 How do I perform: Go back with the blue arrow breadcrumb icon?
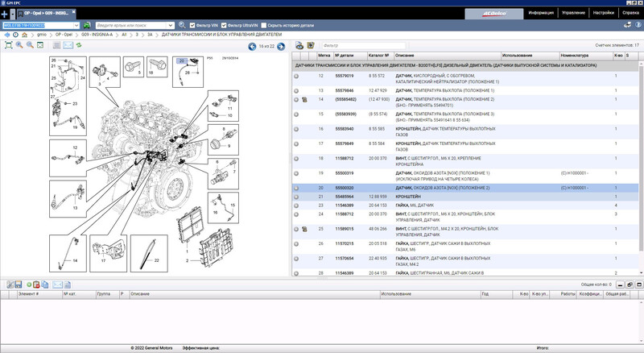click(7, 35)
